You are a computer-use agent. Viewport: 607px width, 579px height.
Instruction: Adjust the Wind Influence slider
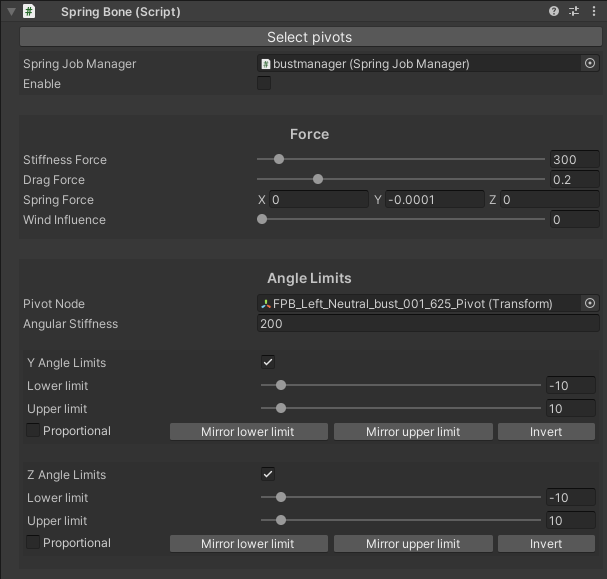point(401,219)
